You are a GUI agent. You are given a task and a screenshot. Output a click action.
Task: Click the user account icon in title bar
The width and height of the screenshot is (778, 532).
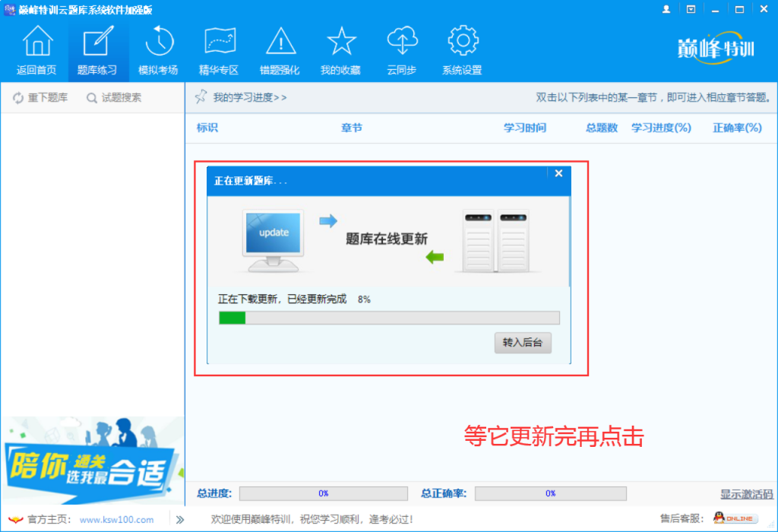click(x=666, y=8)
